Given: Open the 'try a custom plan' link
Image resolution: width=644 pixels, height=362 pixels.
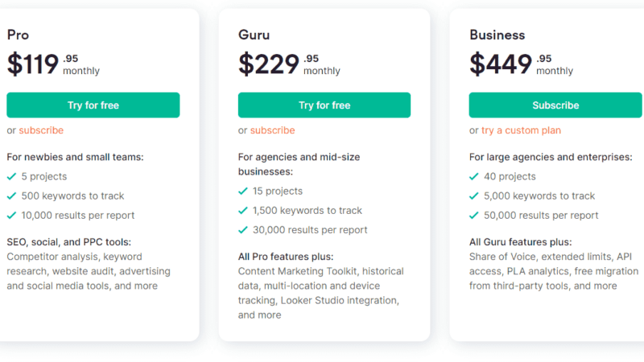Looking at the screenshot, I should [521, 130].
